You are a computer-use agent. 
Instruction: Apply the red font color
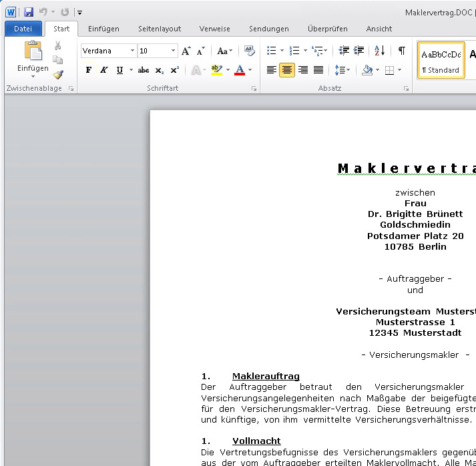pyautogui.click(x=240, y=70)
